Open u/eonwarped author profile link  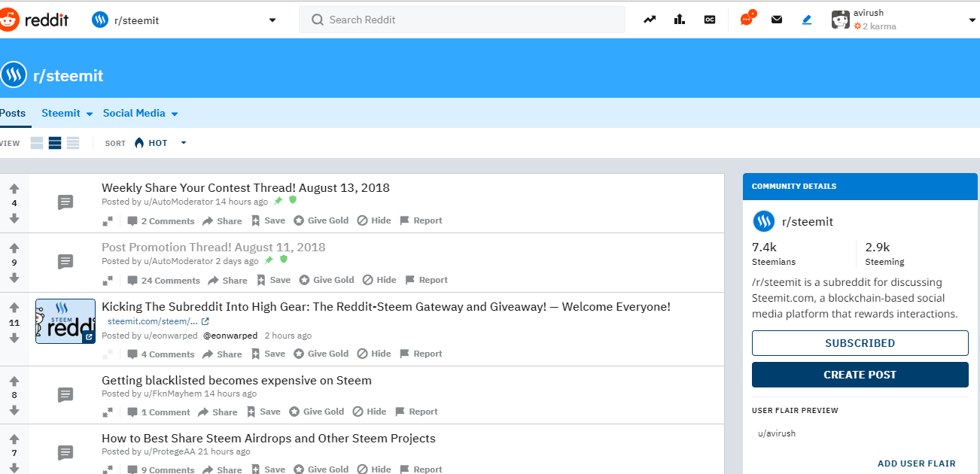tap(170, 336)
